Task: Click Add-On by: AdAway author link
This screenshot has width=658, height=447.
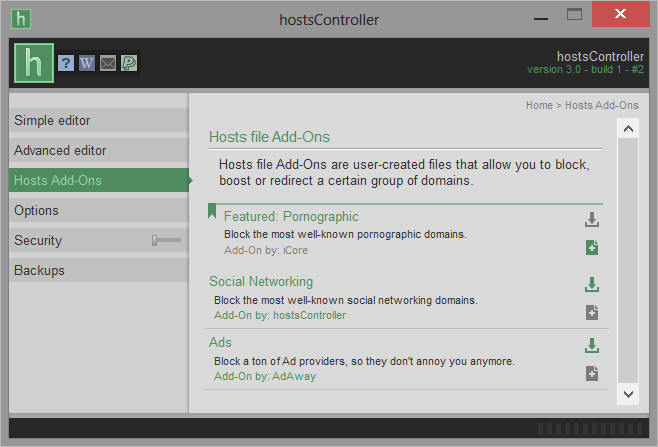Action: (265, 376)
